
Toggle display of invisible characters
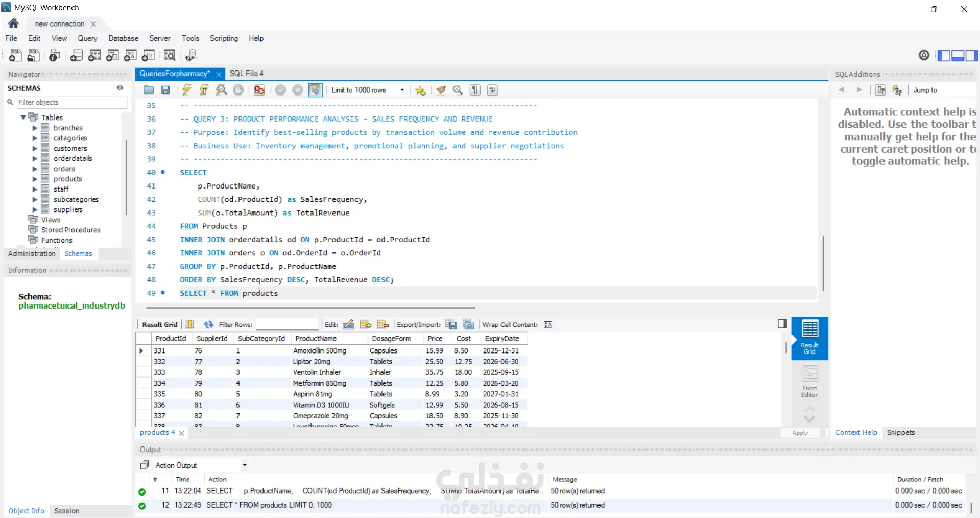click(475, 90)
